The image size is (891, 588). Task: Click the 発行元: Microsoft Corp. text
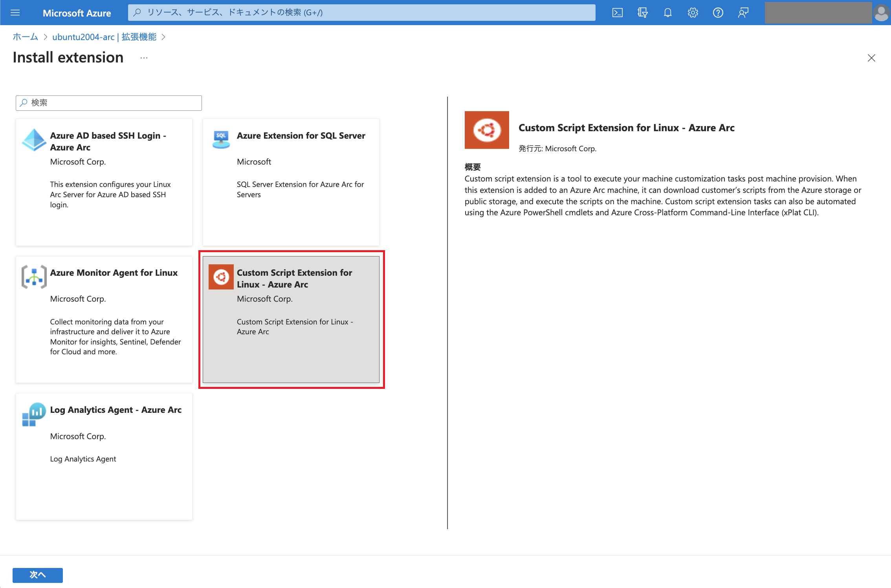pyautogui.click(x=557, y=148)
